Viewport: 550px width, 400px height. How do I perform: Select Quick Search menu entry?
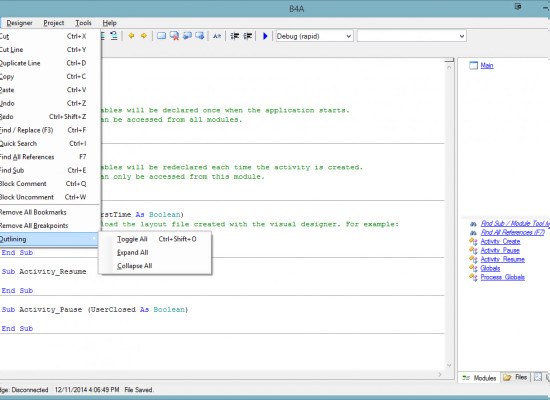[x=49, y=144]
